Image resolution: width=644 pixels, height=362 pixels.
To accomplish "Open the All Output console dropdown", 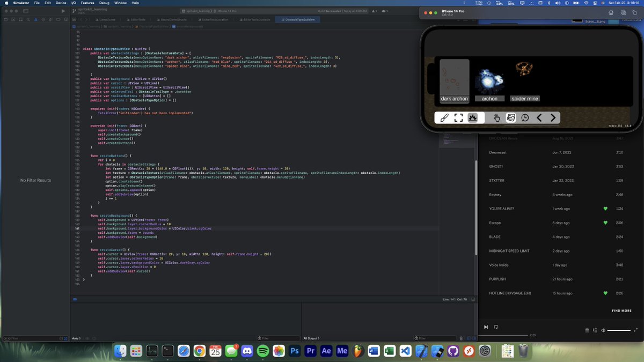I will tap(311, 338).
